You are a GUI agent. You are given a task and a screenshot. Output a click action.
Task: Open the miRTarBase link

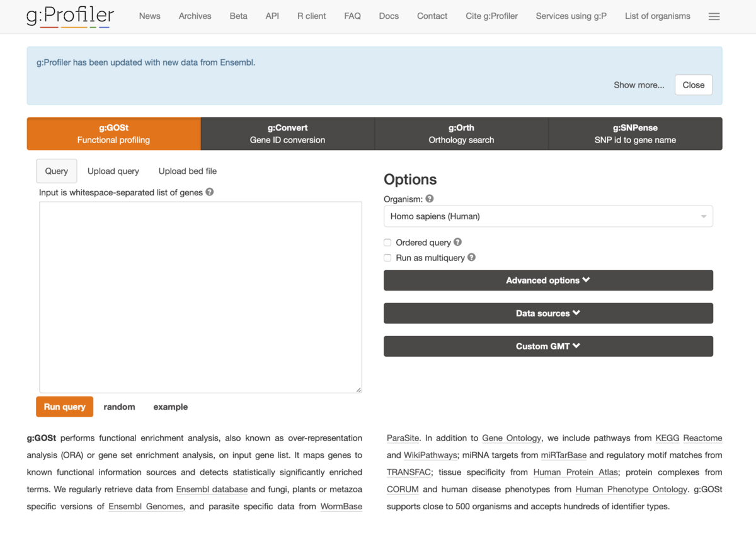[x=564, y=455]
